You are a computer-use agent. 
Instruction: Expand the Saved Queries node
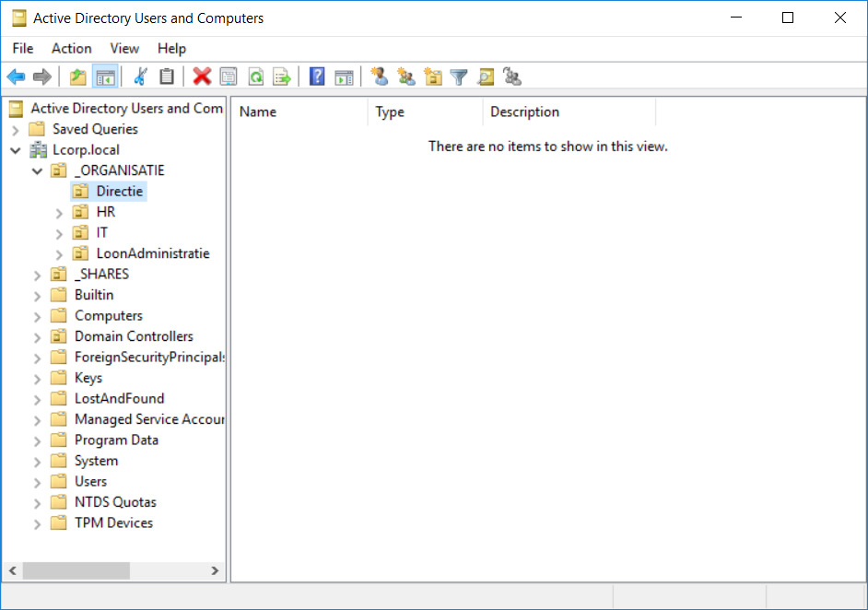point(16,130)
